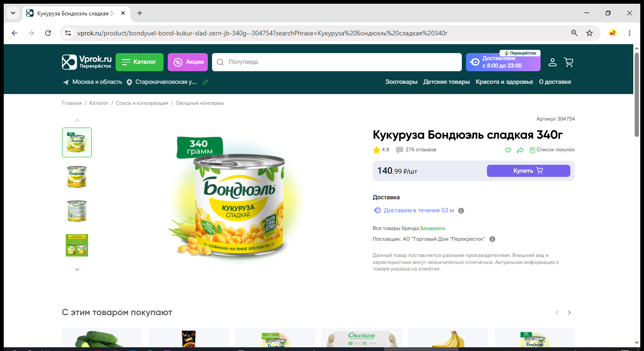
Task: Change region Москва и область
Action: pos(97,82)
